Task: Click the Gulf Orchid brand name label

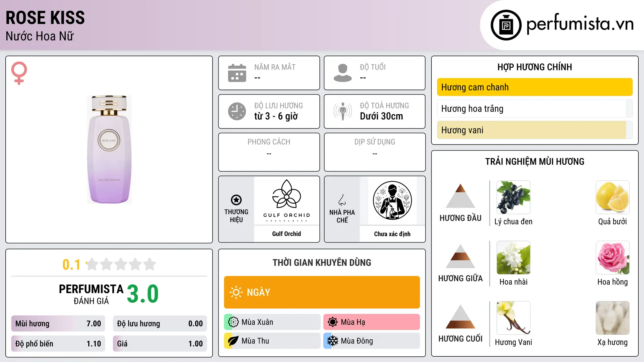Action: (x=287, y=234)
